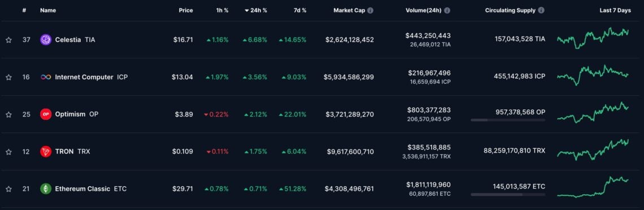Open the Internet Computer ICP coin page
Image resolution: width=644 pixels, height=210 pixels.
[91, 77]
